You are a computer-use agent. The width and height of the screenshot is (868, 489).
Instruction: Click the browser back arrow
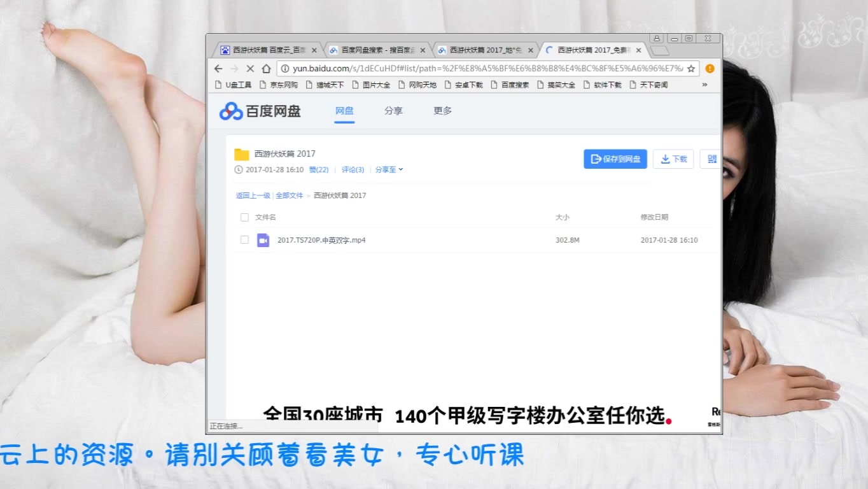point(218,69)
